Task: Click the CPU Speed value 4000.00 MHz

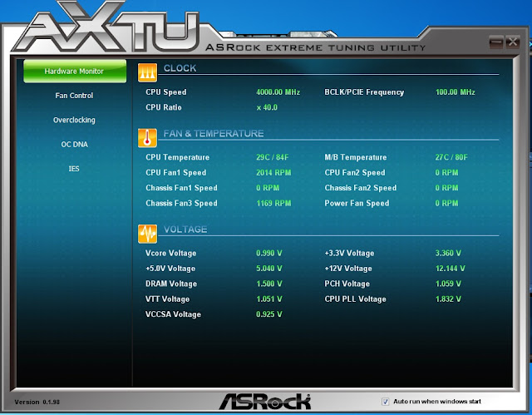Action: 278,92
